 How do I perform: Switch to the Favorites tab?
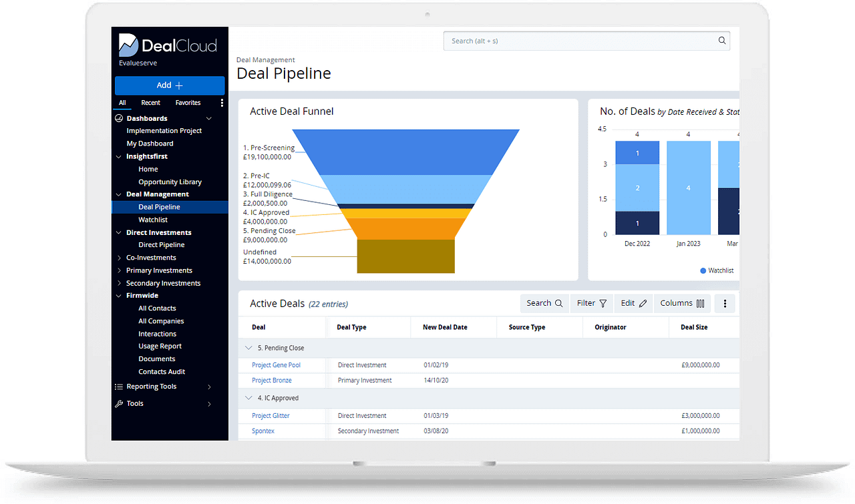click(188, 103)
